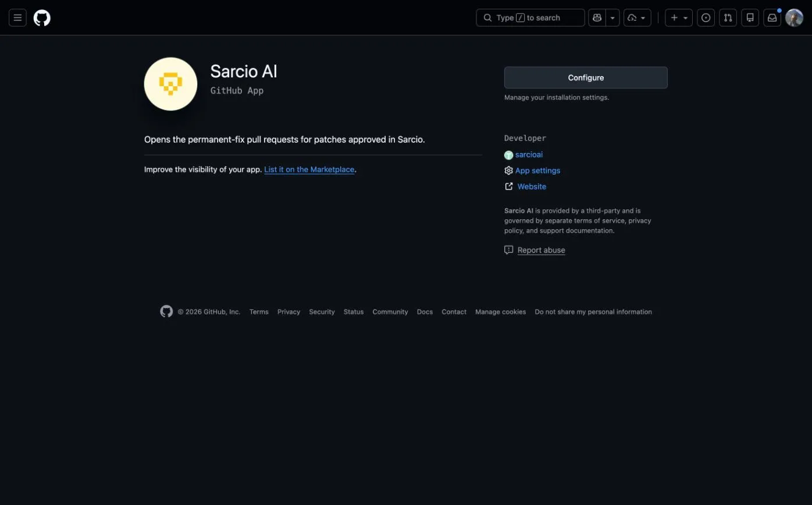Click the Manage your installation settings text
This screenshot has height=505, width=812.
(x=557, y=97)
